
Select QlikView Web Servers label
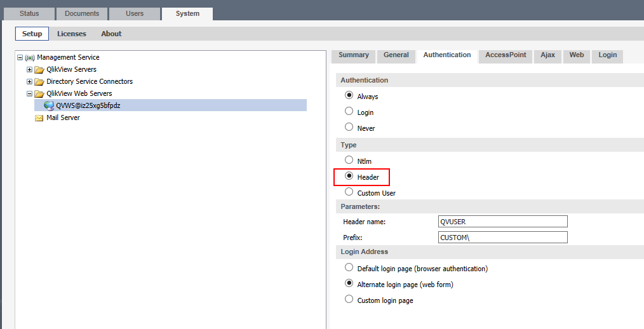tap(79, 93)
